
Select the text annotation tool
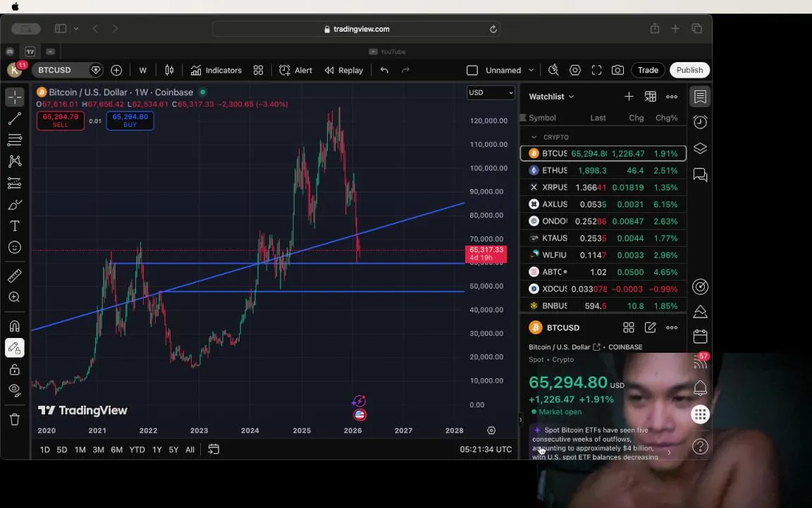click(15, 226)
